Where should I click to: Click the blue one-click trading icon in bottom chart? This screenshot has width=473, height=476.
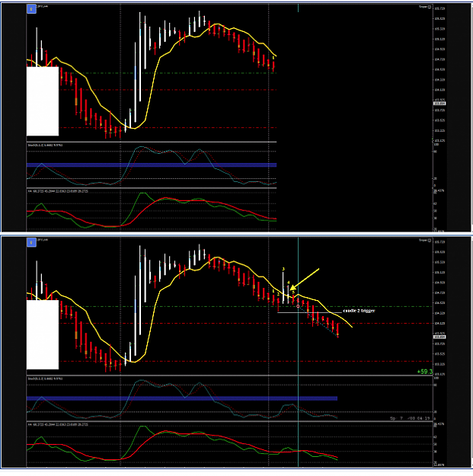[x=31, y=242]
